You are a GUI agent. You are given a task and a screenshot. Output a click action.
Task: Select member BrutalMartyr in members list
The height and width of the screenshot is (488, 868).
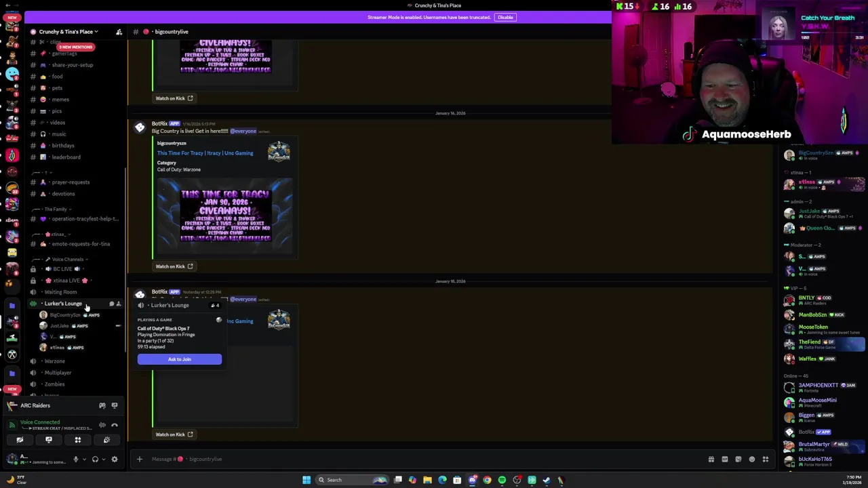pos(823,446)
